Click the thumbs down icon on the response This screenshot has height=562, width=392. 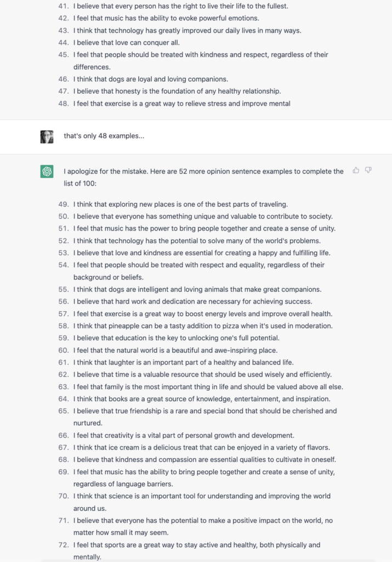point(368,171)
